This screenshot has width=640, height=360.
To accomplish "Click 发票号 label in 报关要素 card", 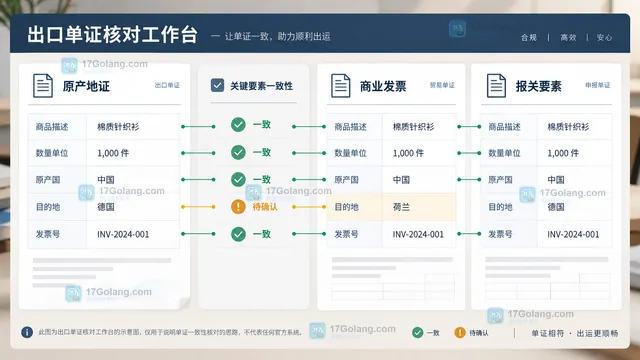I will (500, 234).
